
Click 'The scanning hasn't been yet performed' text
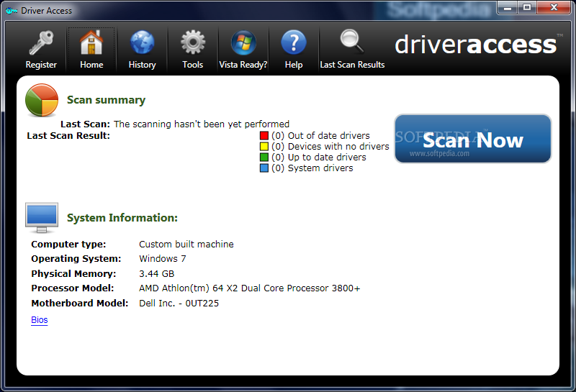point(202,124)
